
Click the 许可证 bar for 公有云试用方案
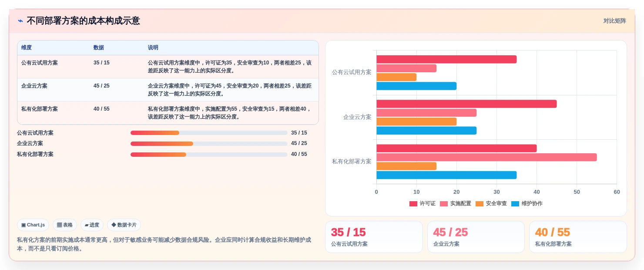(x=446, y=59)
